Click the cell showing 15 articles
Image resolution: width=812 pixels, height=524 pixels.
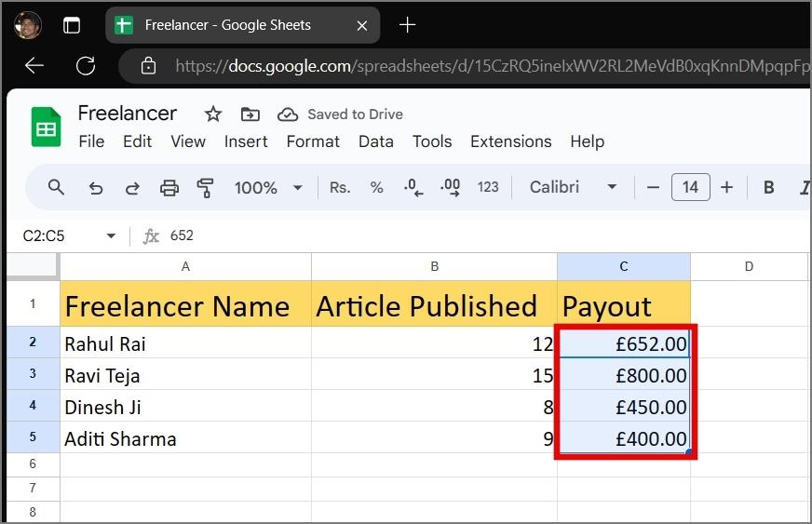(435, 374)
